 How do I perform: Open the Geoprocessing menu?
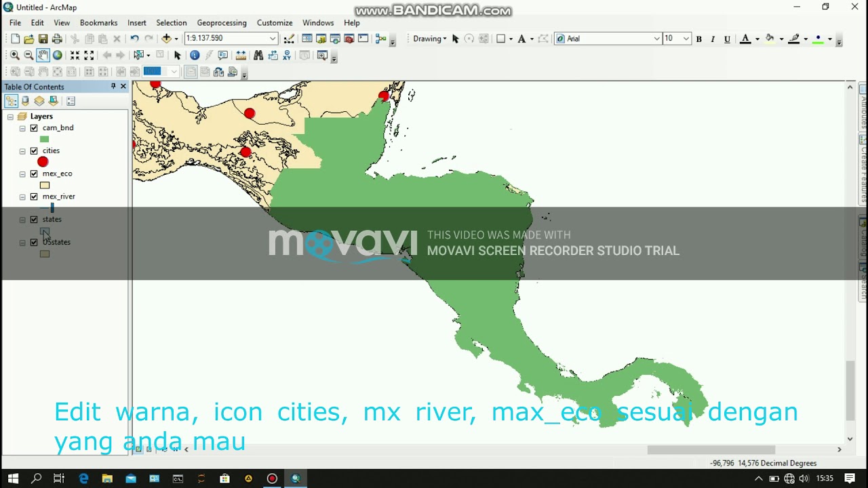click(x=222, y=22)
